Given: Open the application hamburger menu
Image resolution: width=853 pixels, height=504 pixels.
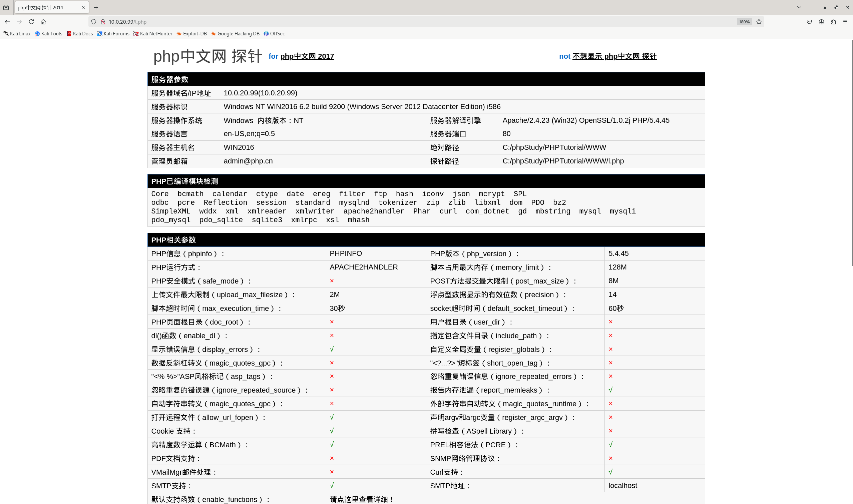Looking at the screenshot, I should pyautogui.click(x=845, y=22).
